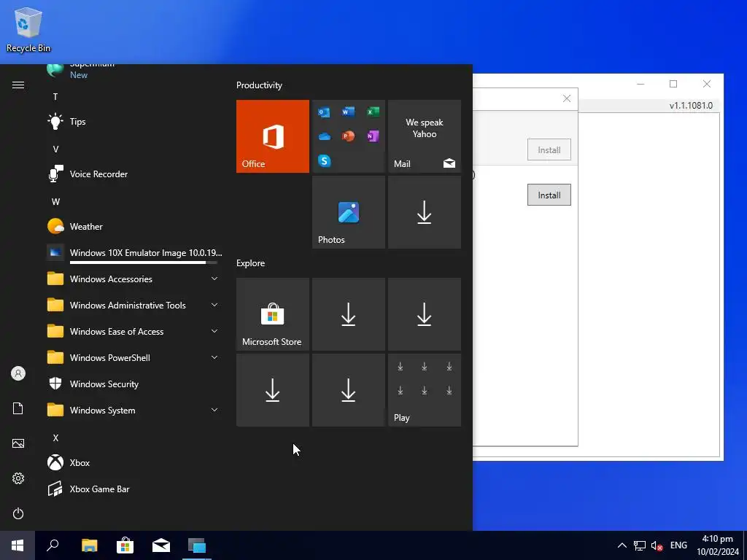Open Settings gear in Start sidebar

[18, 478]
